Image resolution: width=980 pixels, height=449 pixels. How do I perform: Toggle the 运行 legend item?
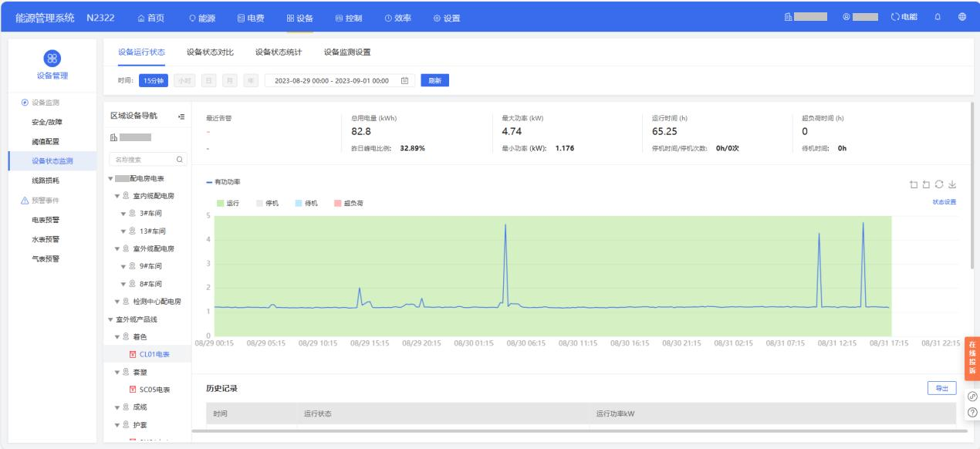[226, 203]
